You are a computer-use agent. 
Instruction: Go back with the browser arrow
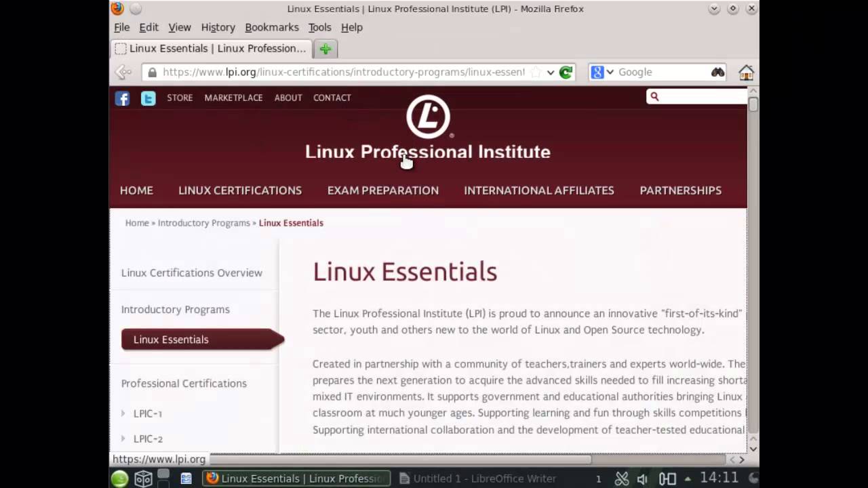coord(123,72)
